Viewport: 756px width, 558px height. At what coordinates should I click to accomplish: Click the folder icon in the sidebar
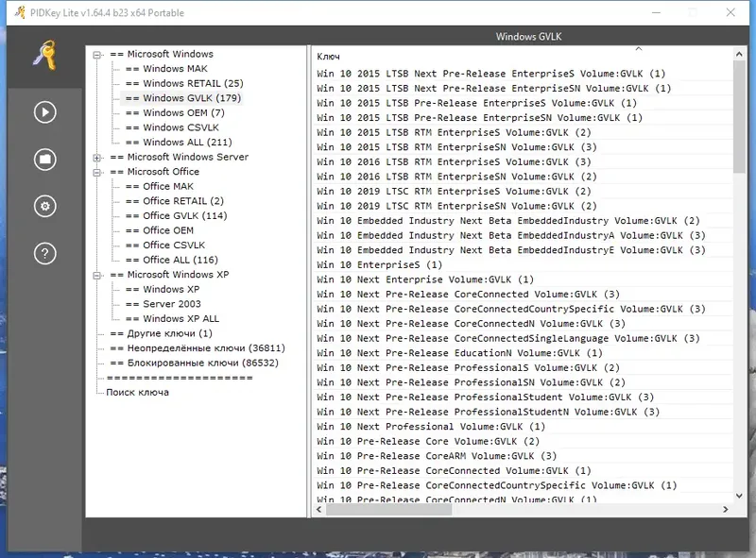44,160
